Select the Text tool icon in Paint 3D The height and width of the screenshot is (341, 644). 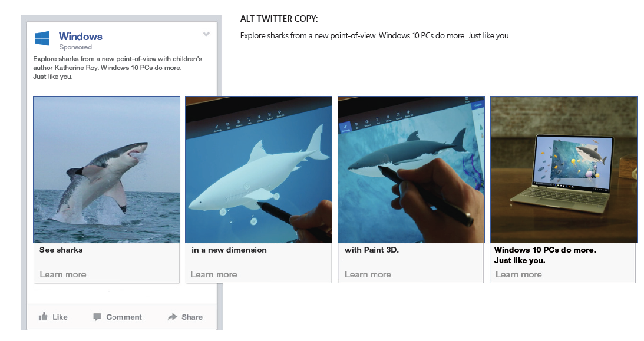[x=249, y=119]
